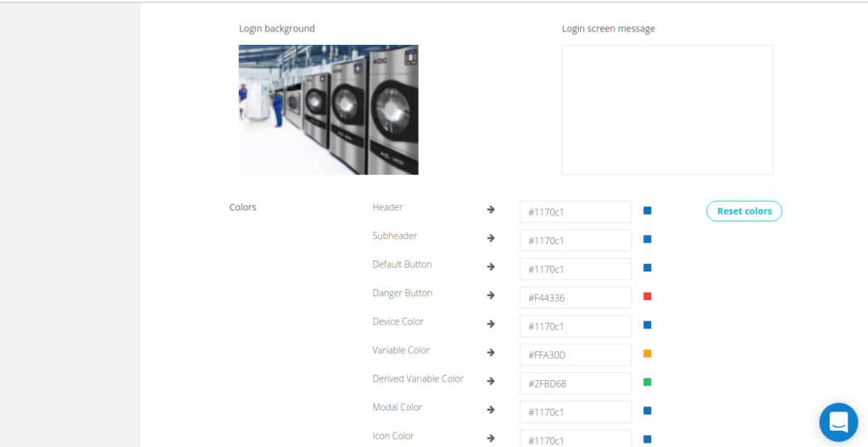The width and height of the screenshot is (868, 447).
Task: Click the Colors section label
Action: coord(242,207)
